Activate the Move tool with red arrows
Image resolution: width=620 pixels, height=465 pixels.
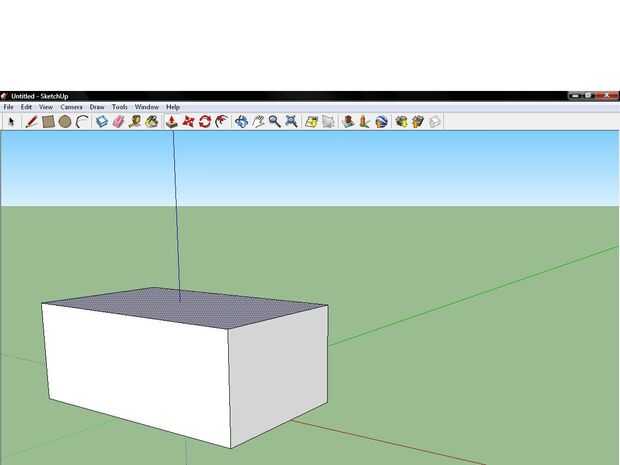pyautogui.click(x=188, y=121)
